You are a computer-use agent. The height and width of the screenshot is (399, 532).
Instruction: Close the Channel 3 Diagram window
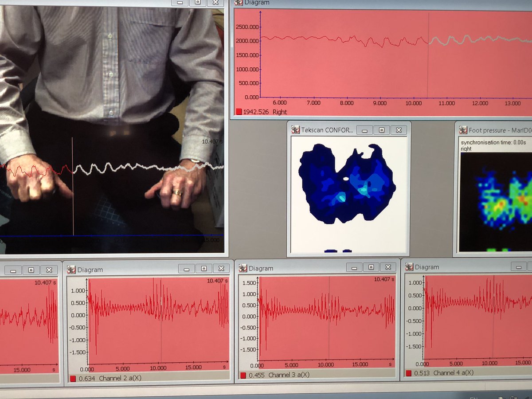pos(388,267)
